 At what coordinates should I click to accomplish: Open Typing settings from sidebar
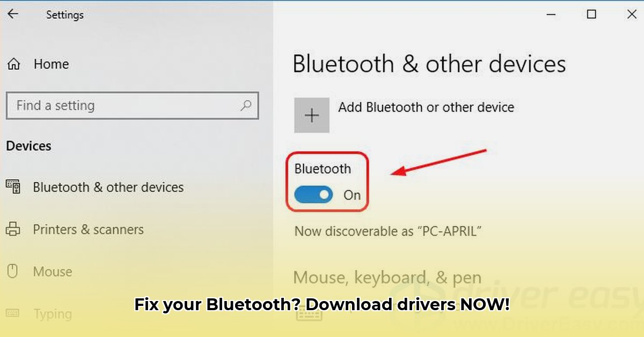[x=54, y=313]
